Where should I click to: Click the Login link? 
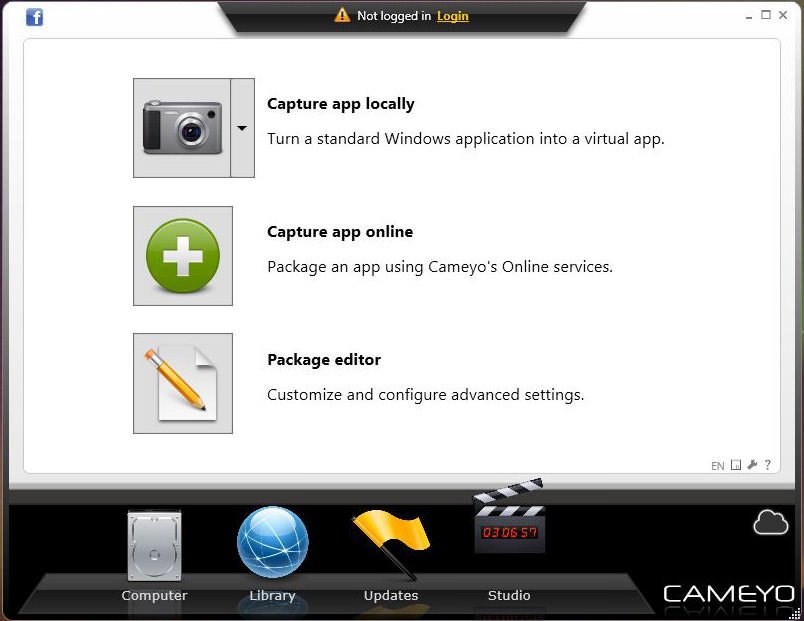453,16
